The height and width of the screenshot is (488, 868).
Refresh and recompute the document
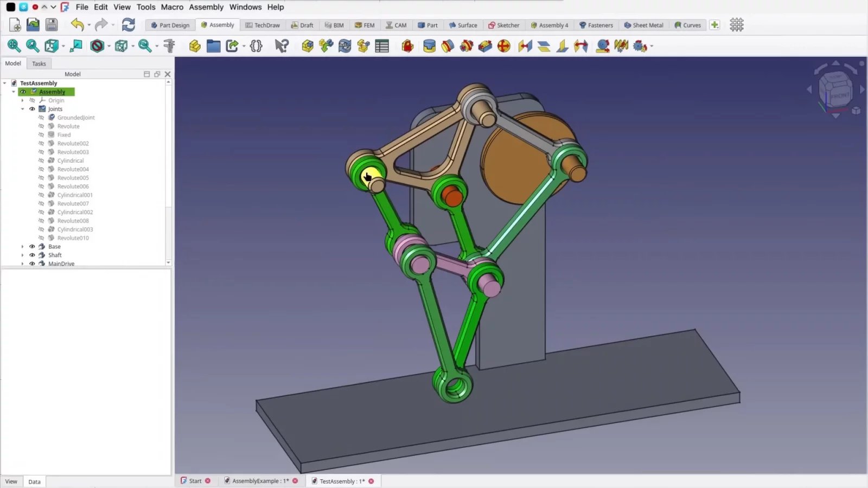(128, 25)
